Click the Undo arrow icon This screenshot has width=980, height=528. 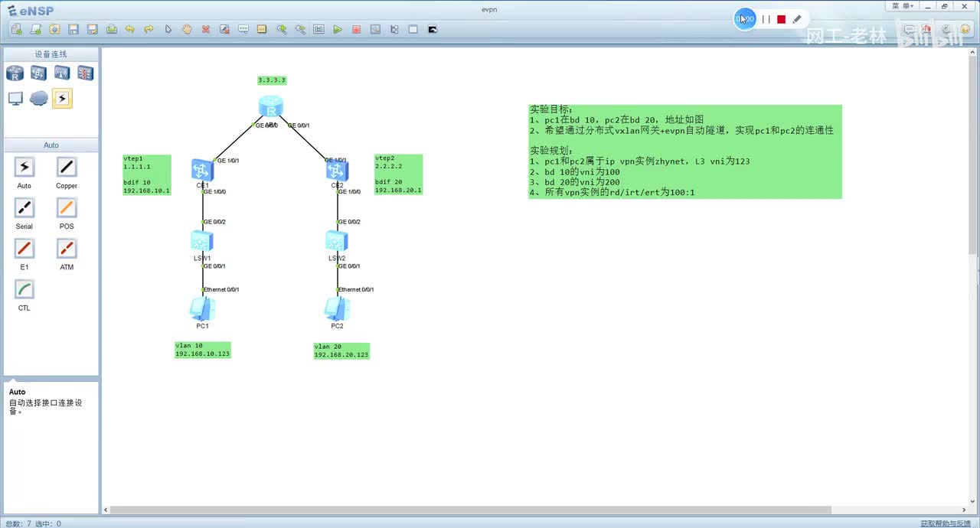click(129, 29)
